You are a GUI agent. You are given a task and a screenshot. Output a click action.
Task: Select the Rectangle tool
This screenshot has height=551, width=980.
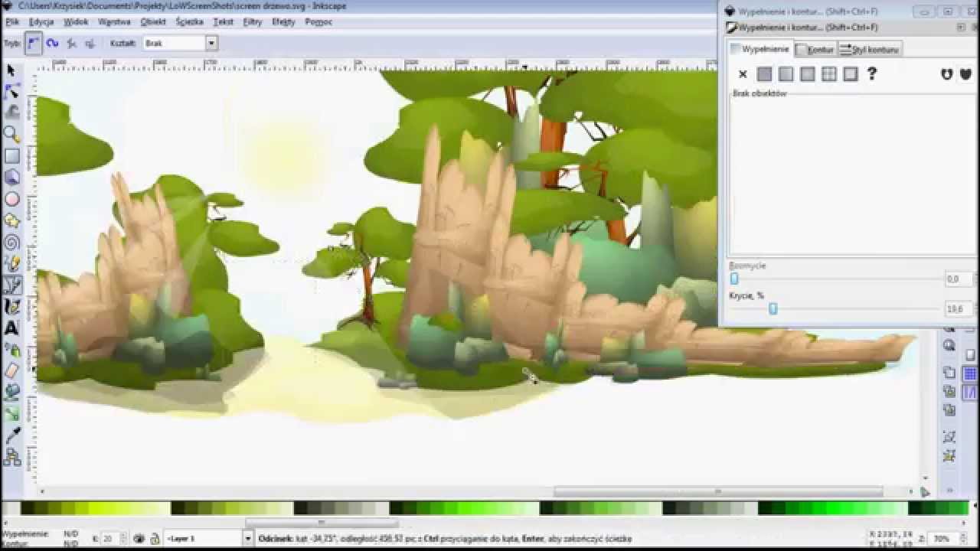point(11,155)
